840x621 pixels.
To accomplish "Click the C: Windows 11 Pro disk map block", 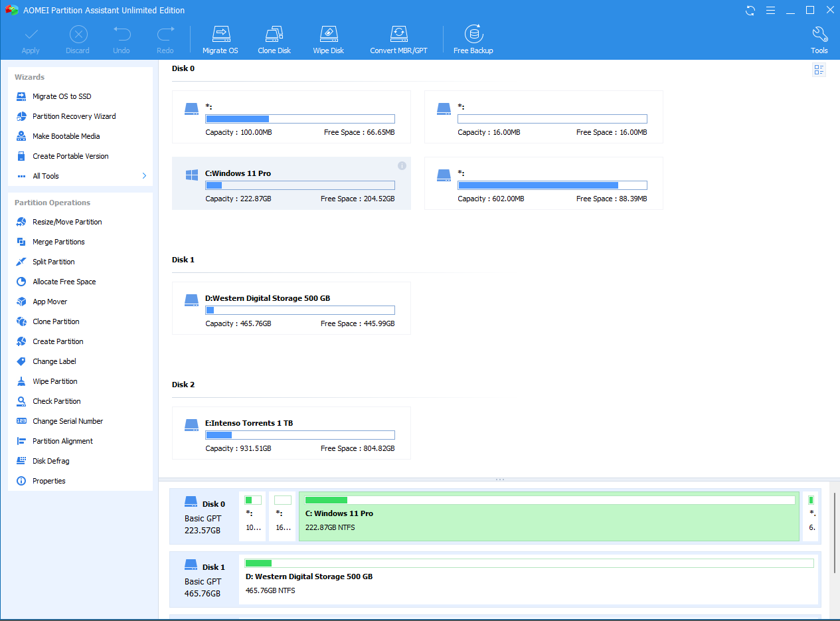I will click(548, 517).
